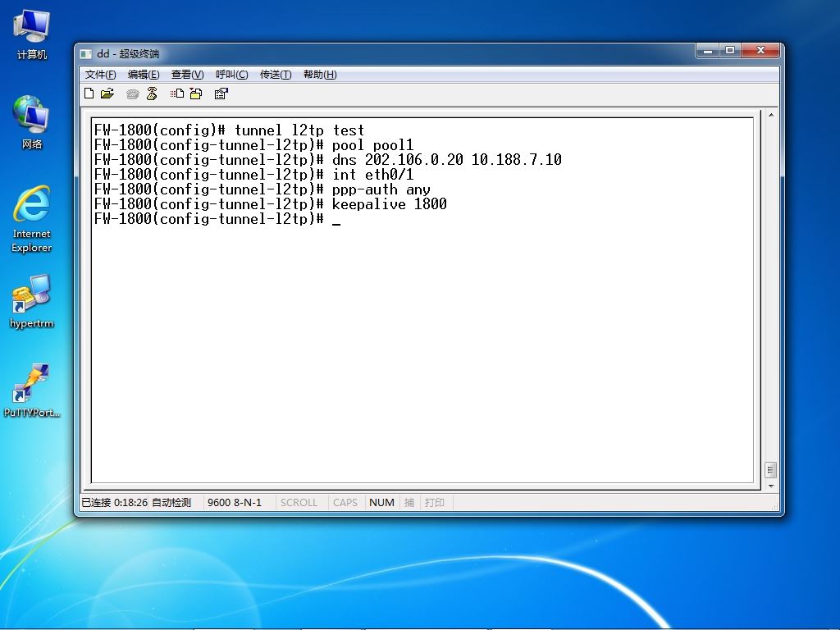
Task: Select the PuTTYPort desktop shortcut
Action: pyautogui.click(x=32, y=391)
